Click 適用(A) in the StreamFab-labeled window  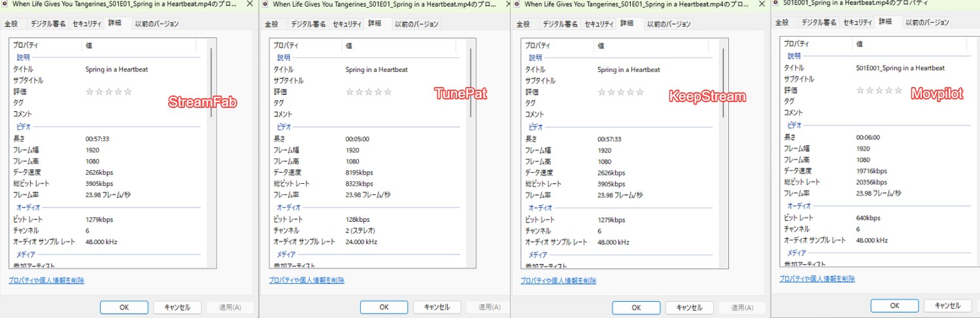(x=230, y=308)
